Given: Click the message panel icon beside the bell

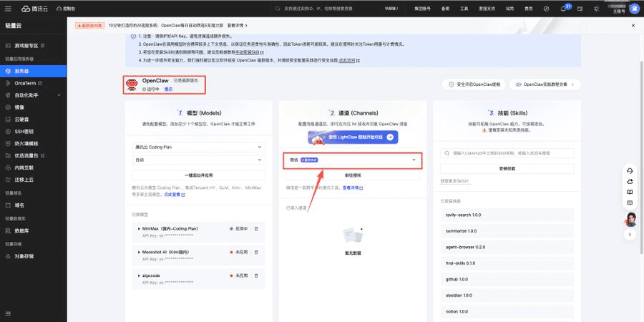Looking at the screenshot, I should click(x=580, y=8).
